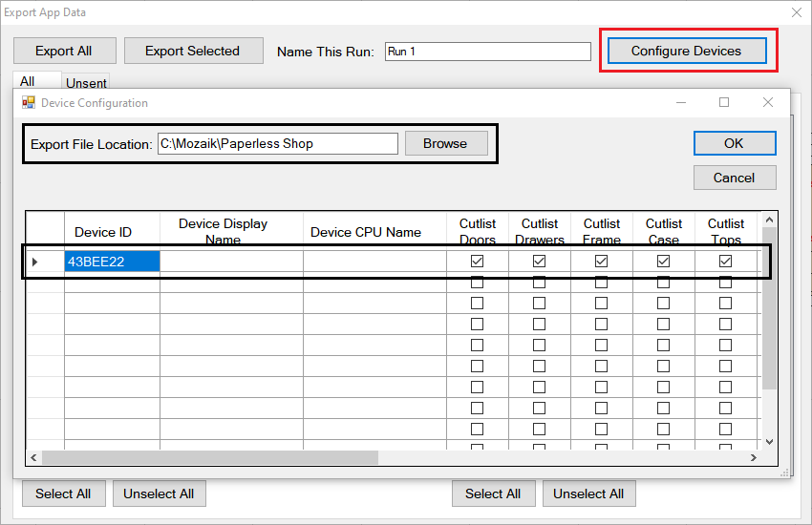This screenshot has height=525, width=812.
Task: Click the Export Selected button
Action: pyautogui.click(x=192, y=51)
